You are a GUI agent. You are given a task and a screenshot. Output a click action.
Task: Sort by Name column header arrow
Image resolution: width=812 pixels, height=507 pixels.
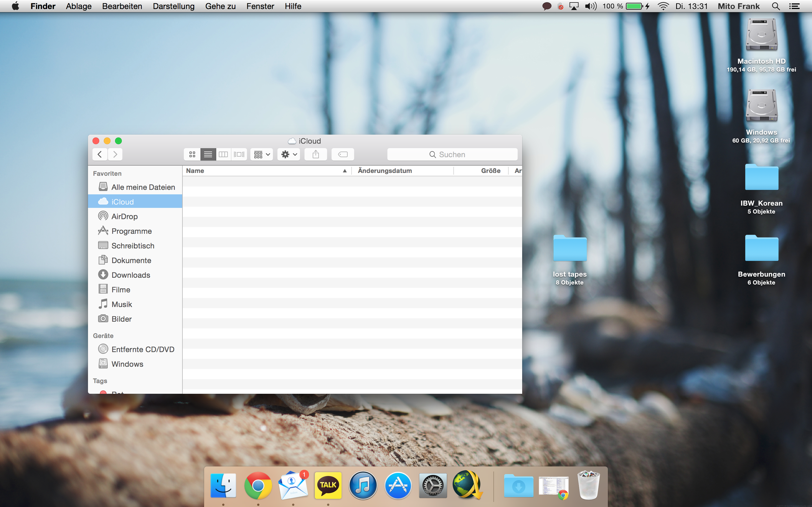coord(344,171)
